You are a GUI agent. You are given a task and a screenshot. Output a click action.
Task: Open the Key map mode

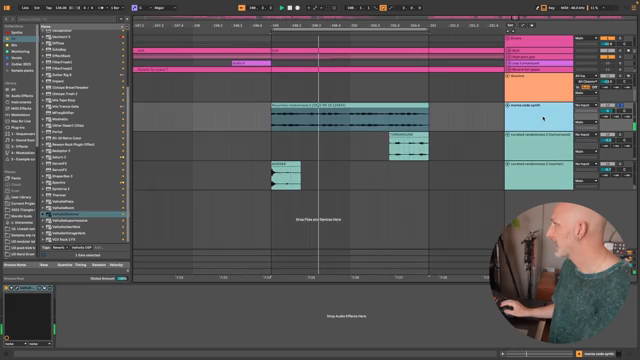click(x=551, y=8)
